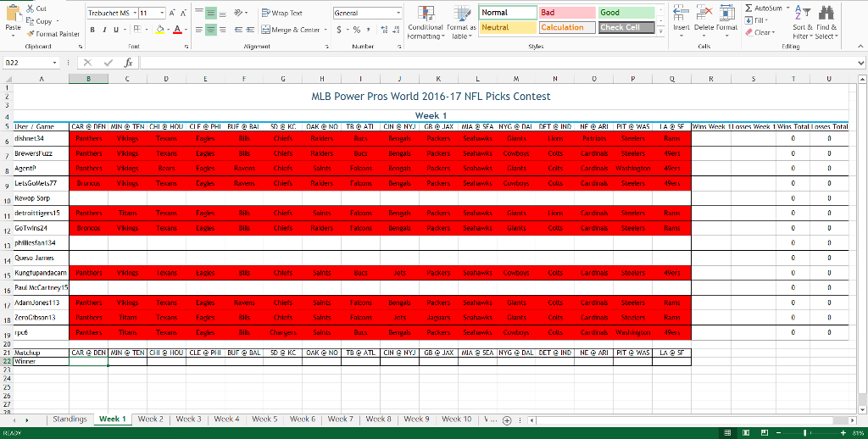Viewport: 868px width, 439px height.
Task: Set Bottom Align vertical alignment
Action: (x=223, y=13)
